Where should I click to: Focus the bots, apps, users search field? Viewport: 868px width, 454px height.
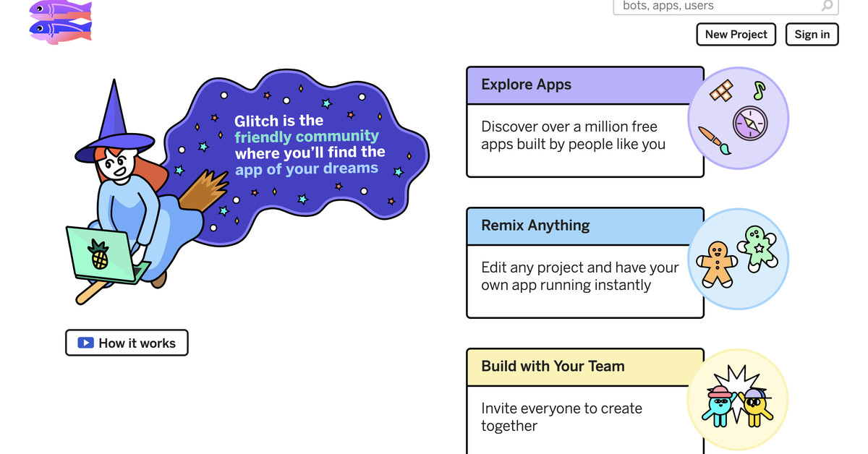tap(726, 7)
